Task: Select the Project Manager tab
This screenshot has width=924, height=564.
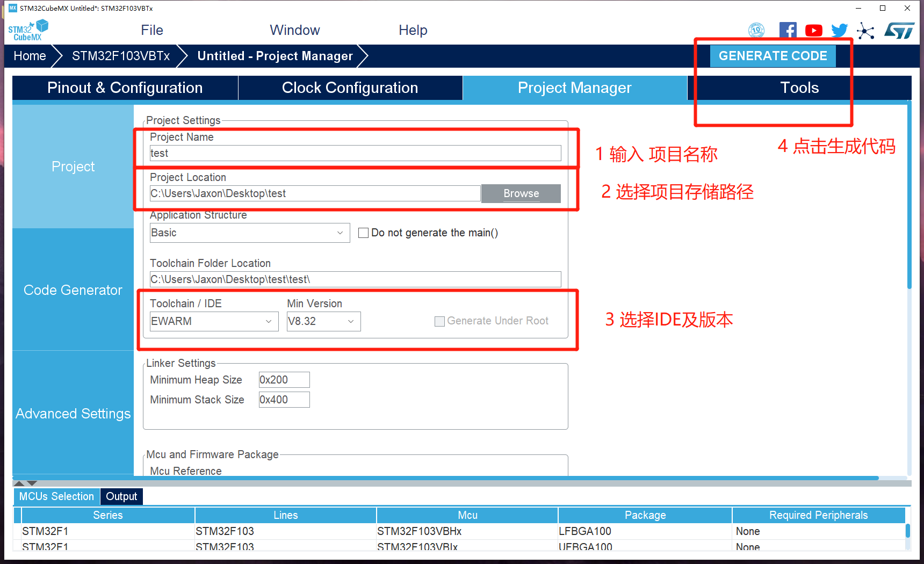Action: 575,88
